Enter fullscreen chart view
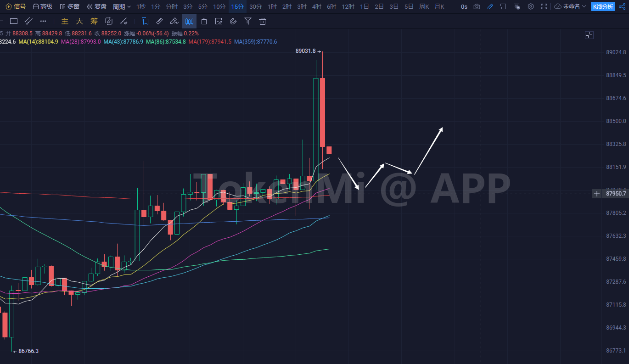This screenshot has height=364, width=629. tap(544, 6)
